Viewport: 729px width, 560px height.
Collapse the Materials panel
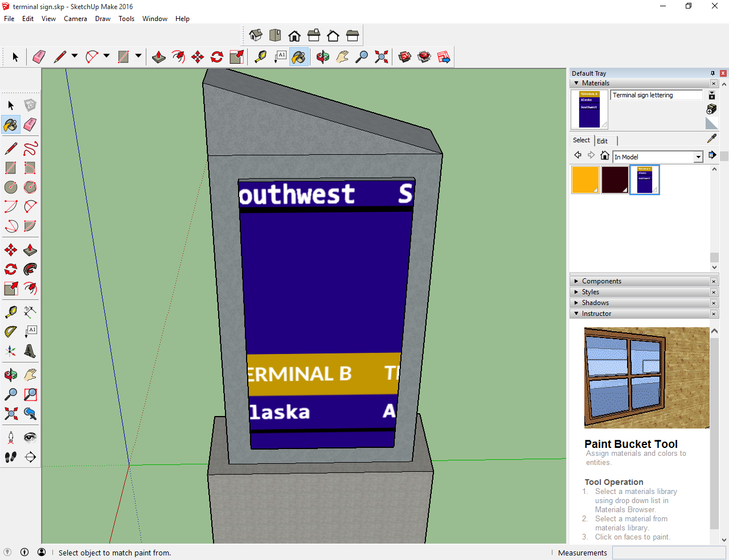click(576, 83)
